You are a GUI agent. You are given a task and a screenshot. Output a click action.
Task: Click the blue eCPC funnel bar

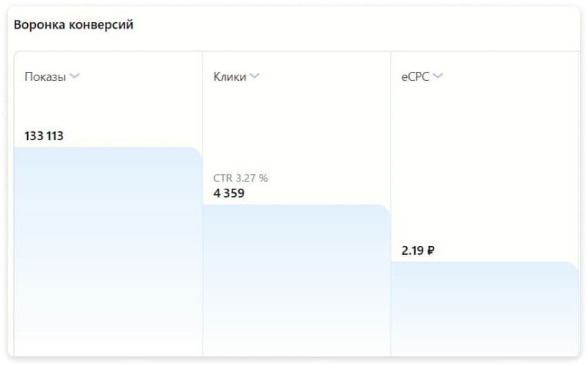point(484,308)
